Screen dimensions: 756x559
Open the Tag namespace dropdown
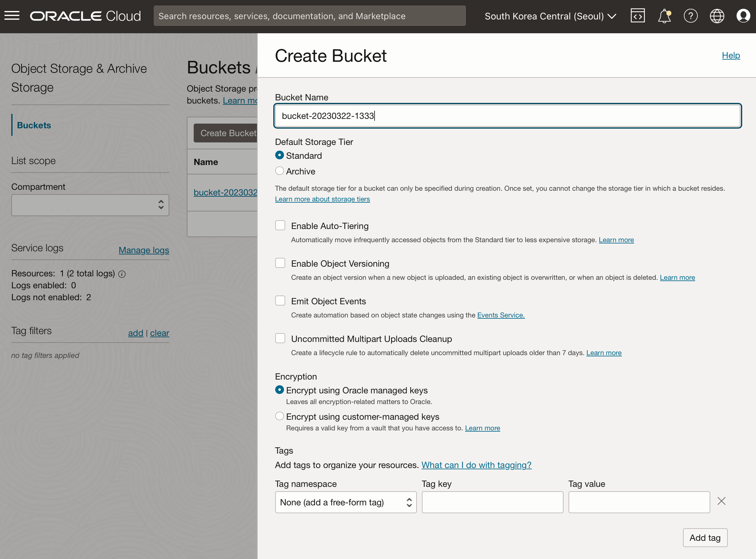click(345, 502)
